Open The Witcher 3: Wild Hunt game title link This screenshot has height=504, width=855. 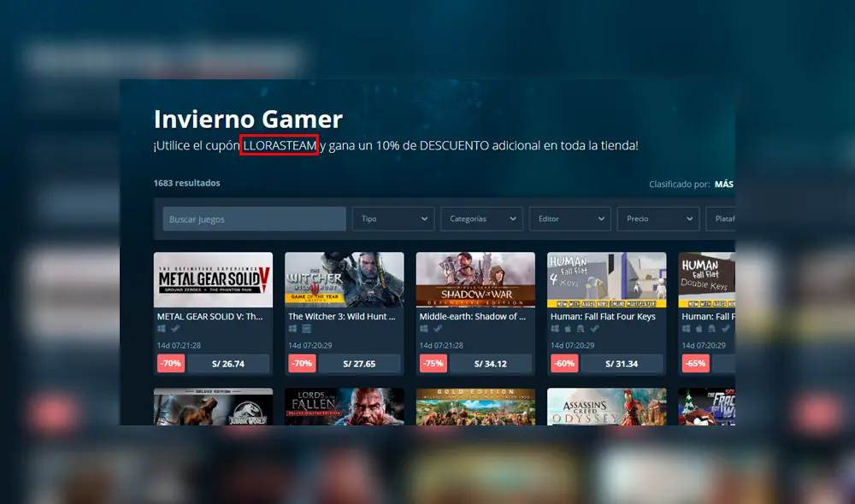tap(343, 316)
